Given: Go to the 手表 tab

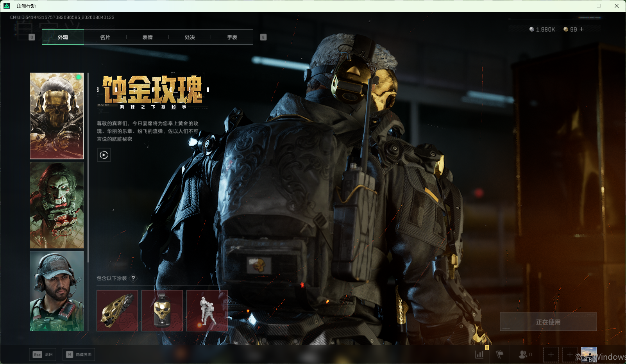Looking at the screenshot, I should coord(232,37).
